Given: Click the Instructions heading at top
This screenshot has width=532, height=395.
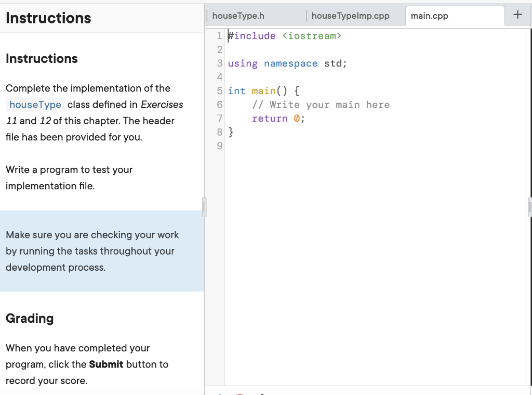Looking at the screenshot, I should [48, 18].
